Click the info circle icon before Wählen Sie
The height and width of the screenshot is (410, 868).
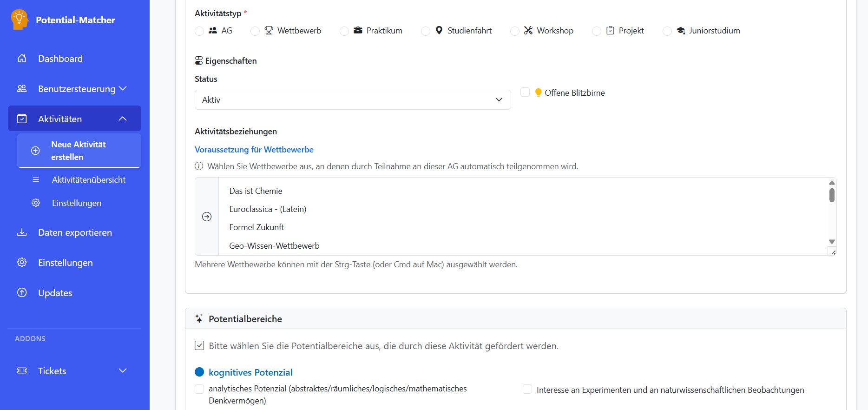click(x=199, y=166)
